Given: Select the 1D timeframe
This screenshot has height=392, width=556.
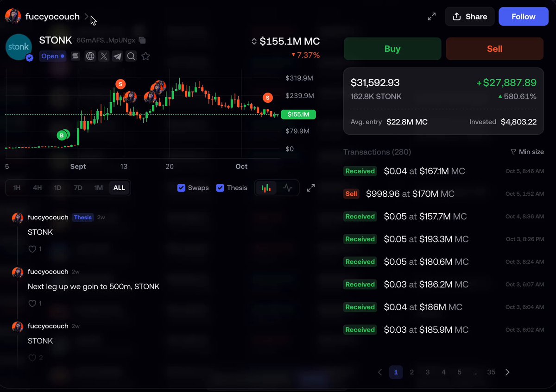Looking at the screenshot, I should (57, 188).
